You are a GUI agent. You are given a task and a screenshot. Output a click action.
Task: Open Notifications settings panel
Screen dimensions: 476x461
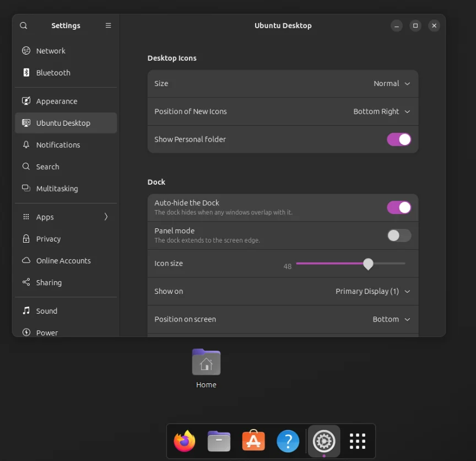coord(66,145)
